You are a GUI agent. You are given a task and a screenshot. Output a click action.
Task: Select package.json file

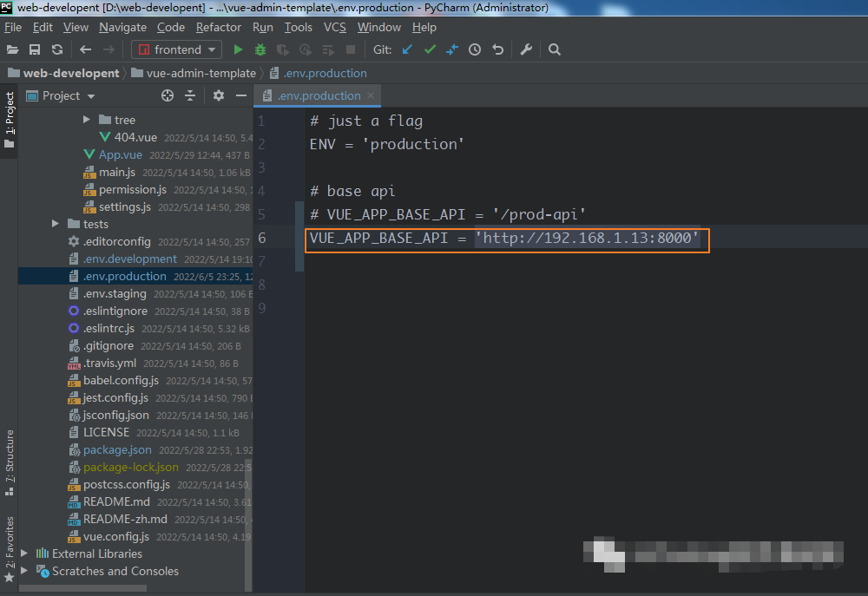pos(117,450)
